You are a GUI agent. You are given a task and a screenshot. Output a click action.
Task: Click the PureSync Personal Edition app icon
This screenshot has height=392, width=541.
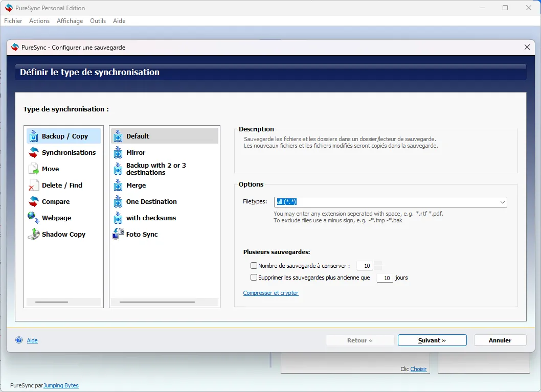click(x=9, y=8)
